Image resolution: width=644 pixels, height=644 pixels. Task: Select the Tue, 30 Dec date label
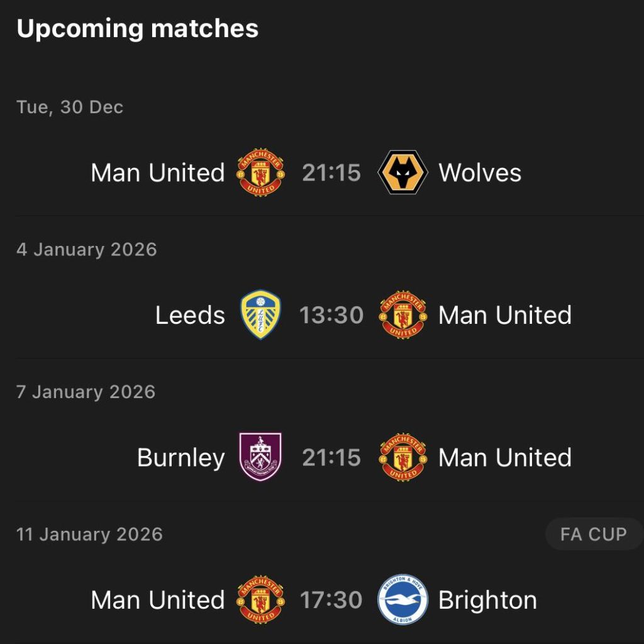click(x=70, y=107)
